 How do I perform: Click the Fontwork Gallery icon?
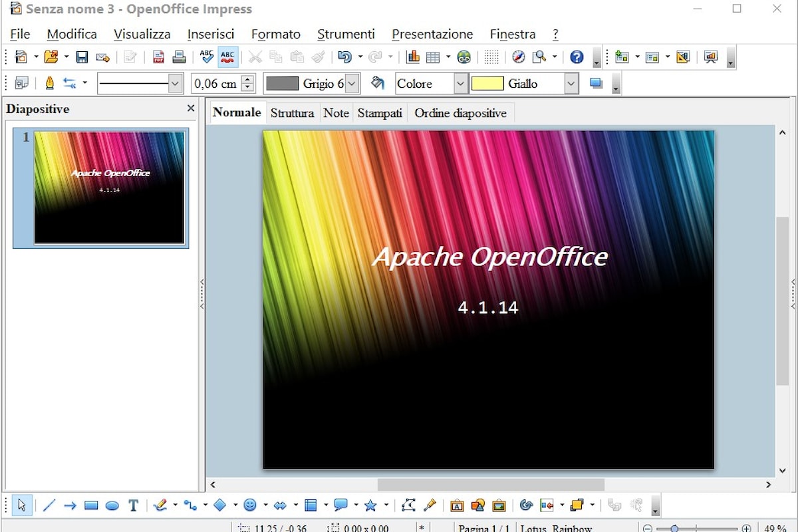coord(457,505)
